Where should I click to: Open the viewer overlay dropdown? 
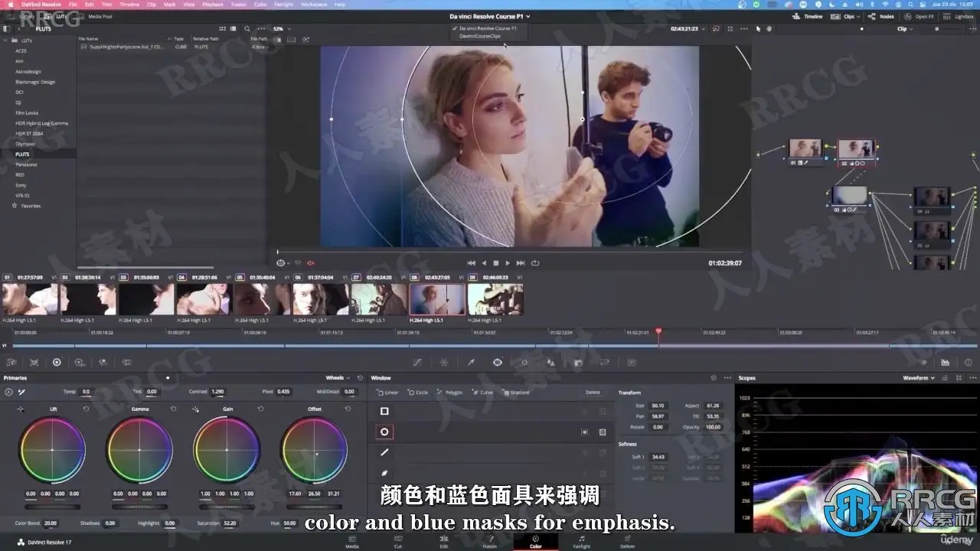click(283, 262)
